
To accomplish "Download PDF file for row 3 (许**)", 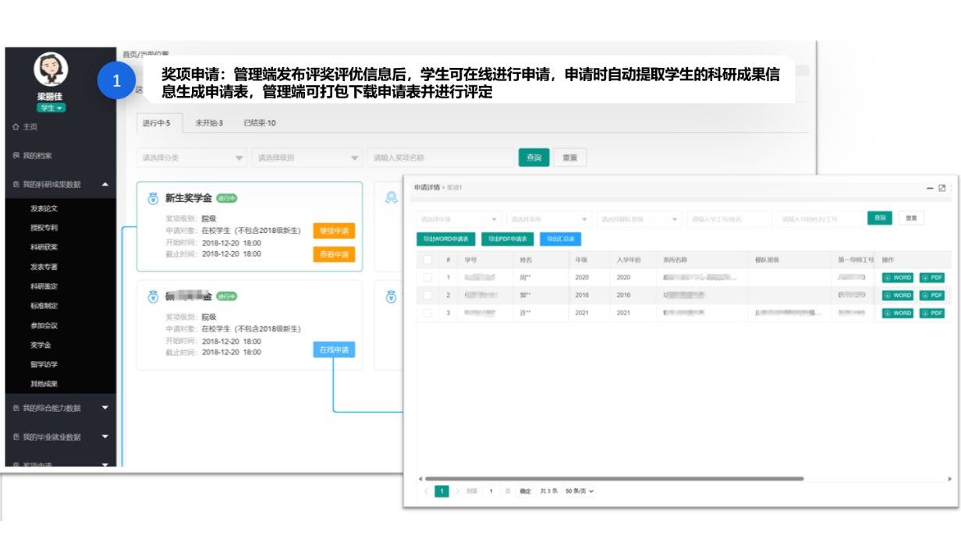I will coord(932,314).
